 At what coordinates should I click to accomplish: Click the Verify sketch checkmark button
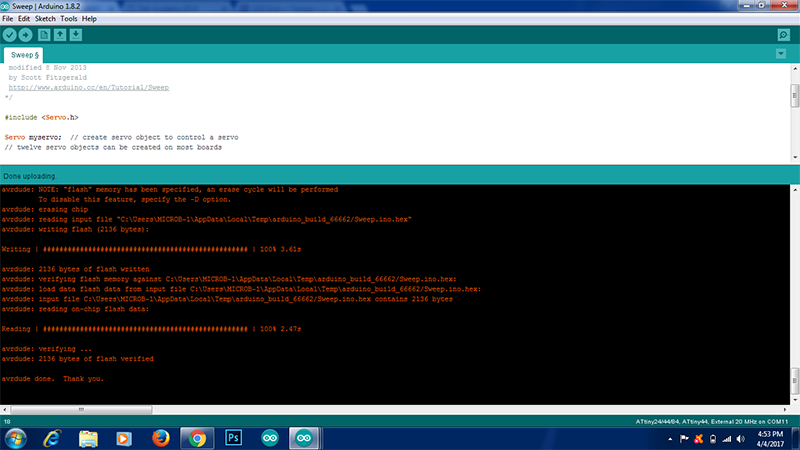point(9,35)
